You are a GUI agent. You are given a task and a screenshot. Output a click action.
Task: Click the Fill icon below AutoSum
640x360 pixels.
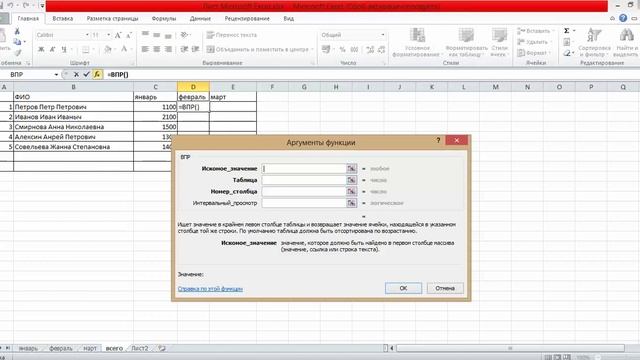[x=567, y=42]
